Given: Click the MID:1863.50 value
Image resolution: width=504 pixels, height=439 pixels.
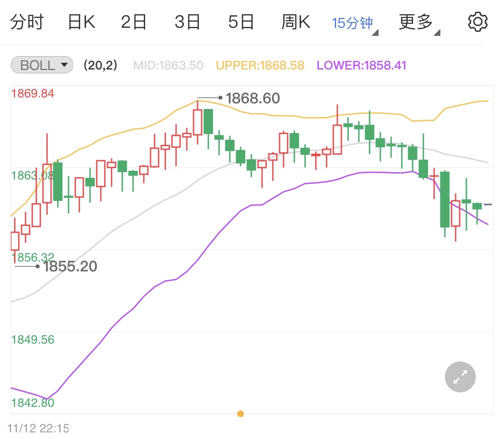Looking at the screenshot, I should pos(168,65).
